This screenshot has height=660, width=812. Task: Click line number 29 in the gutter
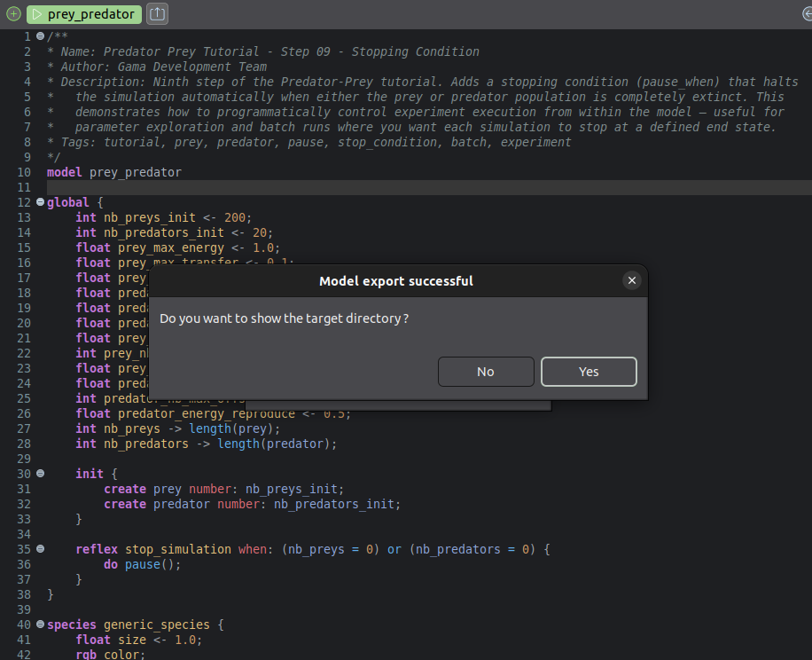[x=24, y=459]
